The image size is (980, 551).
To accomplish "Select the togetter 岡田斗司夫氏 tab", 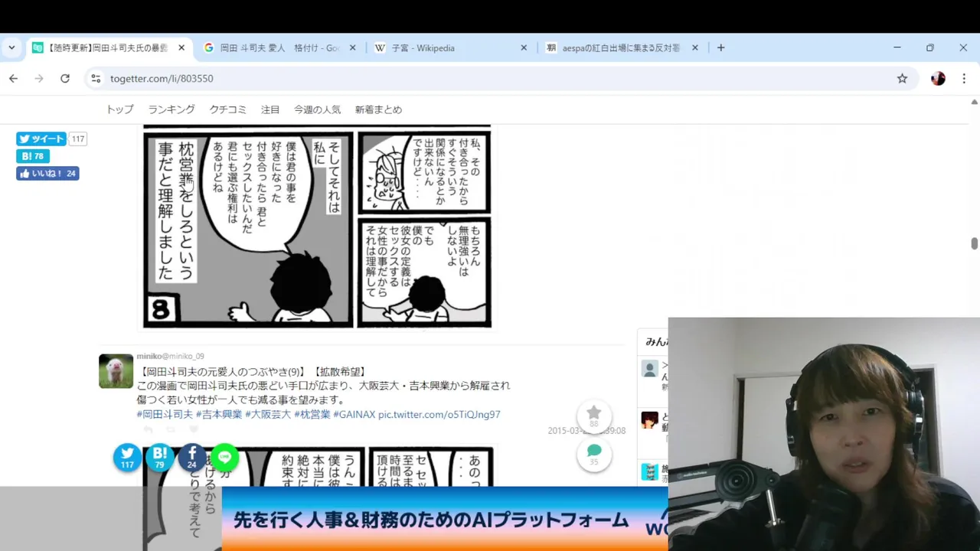I will pos(109,47).
